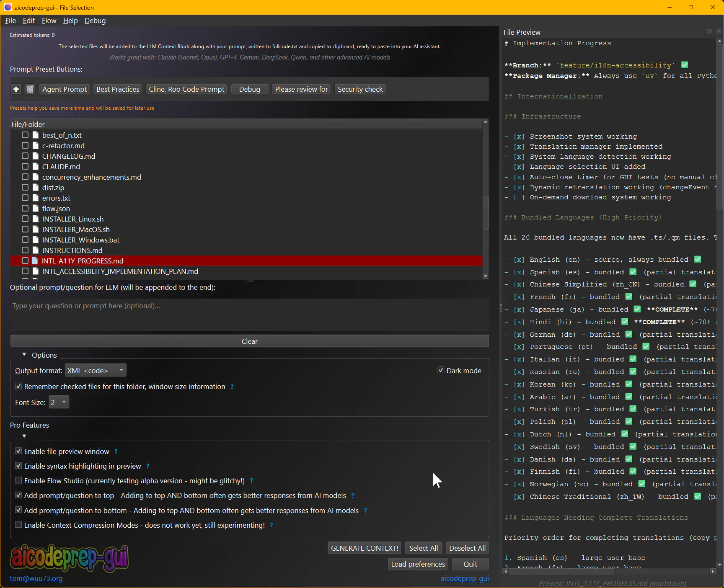
Task: Click the Load preferences button
Action: click(418, 564)
